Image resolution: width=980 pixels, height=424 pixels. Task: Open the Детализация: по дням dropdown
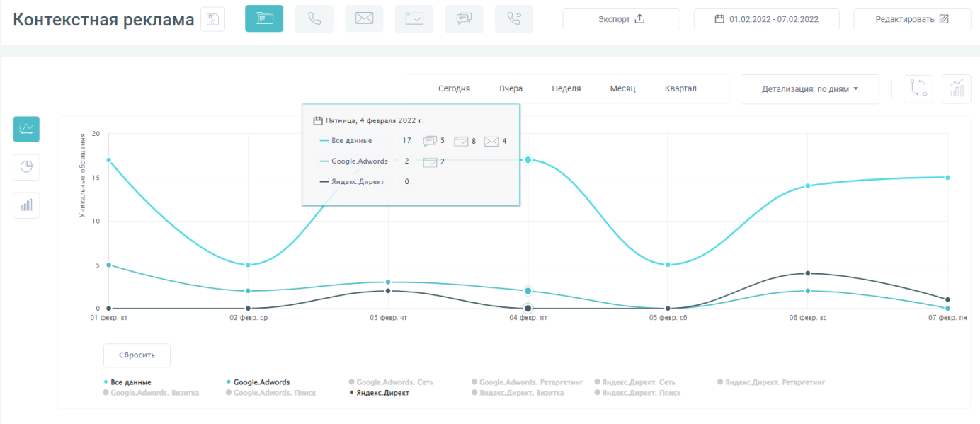[810, 89]
